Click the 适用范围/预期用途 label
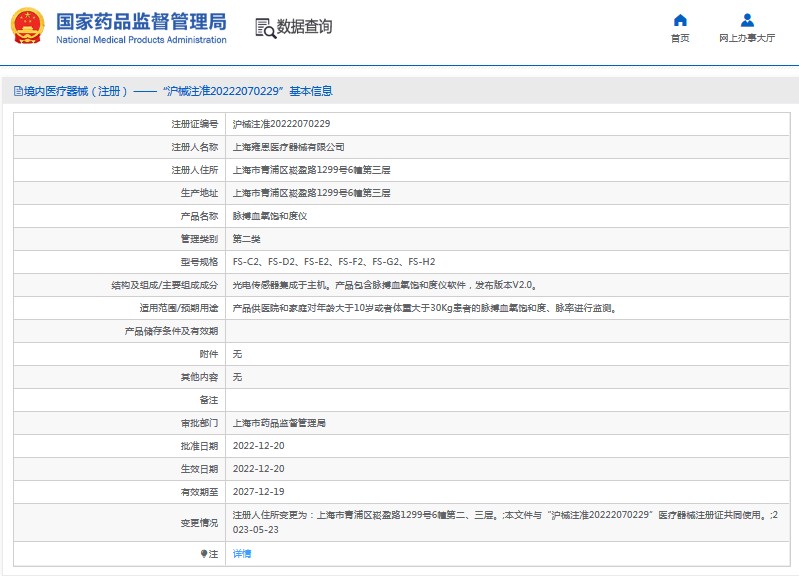This screenshot has height=576, width=799. pyautogui.click(x=179, y=308)
